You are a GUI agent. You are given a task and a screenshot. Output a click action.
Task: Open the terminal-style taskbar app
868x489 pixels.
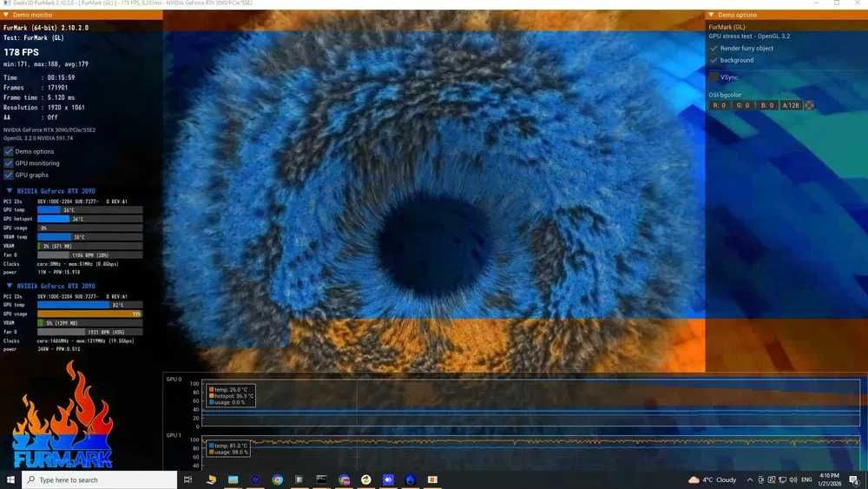(322, 479)
